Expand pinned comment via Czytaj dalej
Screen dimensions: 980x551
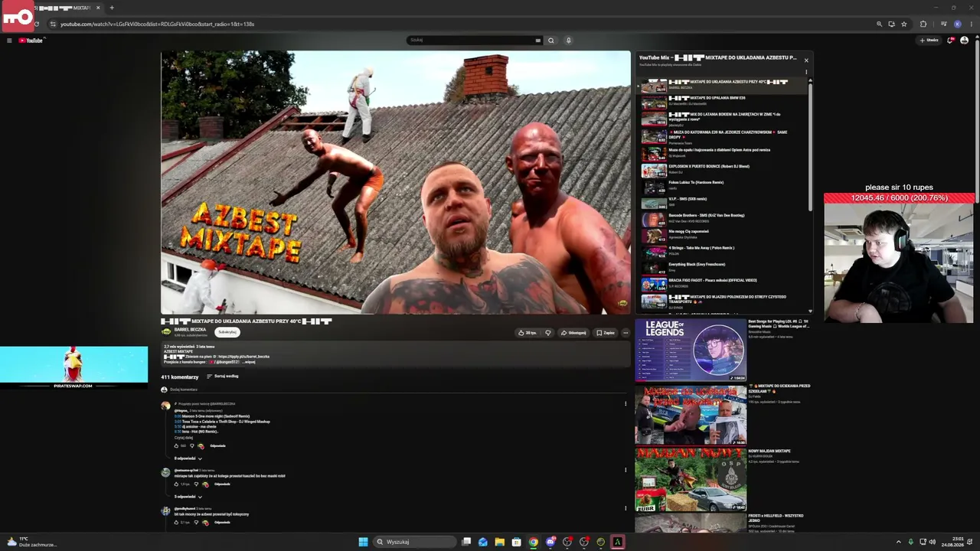[x=183, y=437]
